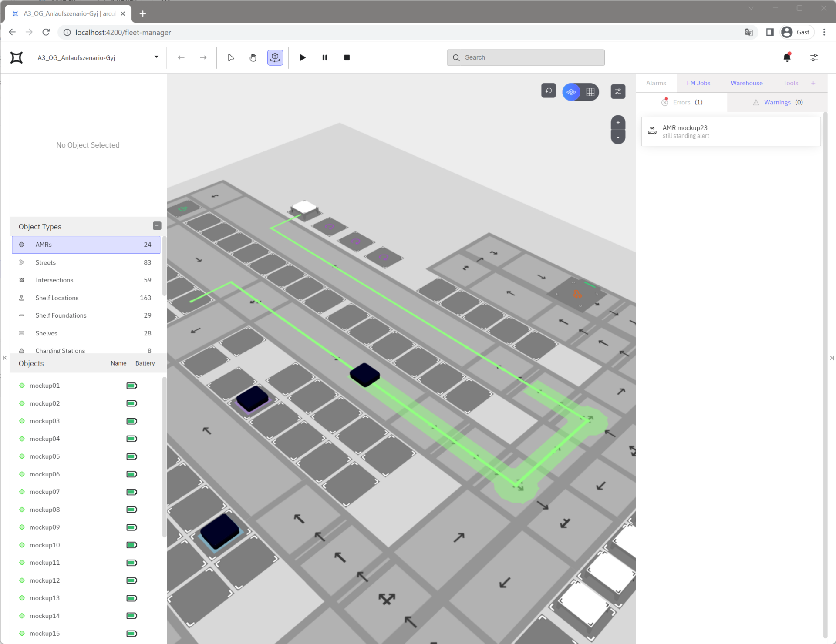This screenshot has height=644, width=836.
Task: Show the Warnings (0) list
Action: coord(778,102)
